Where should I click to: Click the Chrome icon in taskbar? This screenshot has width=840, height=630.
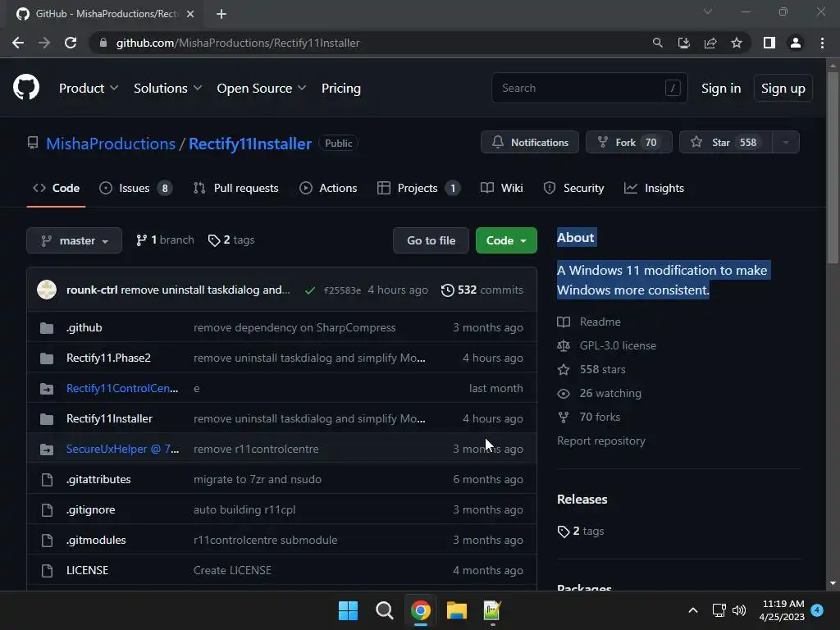(x=421, y=610)
